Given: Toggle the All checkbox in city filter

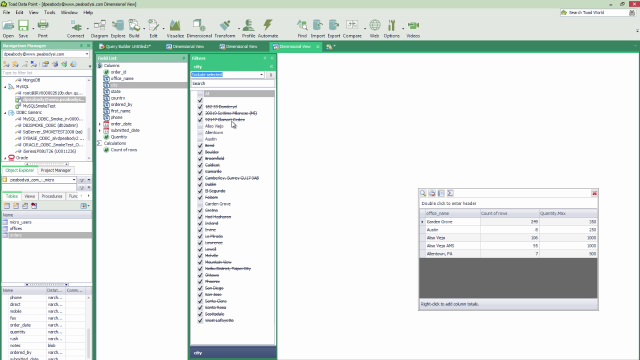Looking at the screenshot, I should [x=200, y=93].
